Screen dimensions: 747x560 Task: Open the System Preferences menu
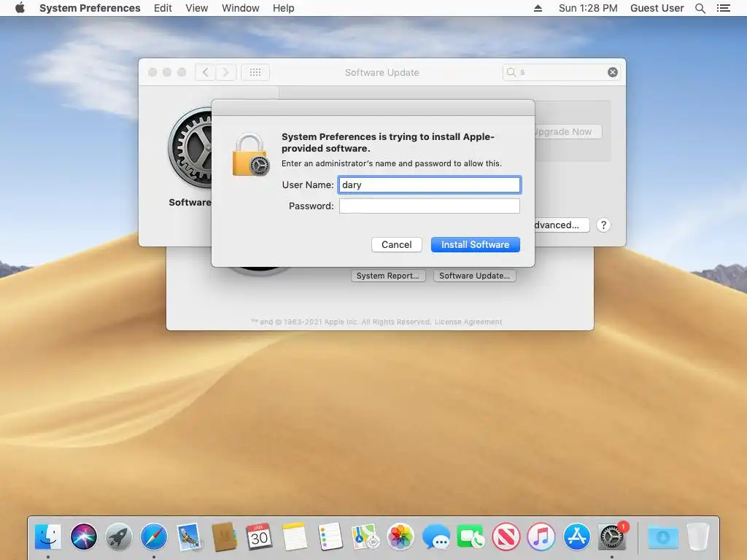pos(90,8)
